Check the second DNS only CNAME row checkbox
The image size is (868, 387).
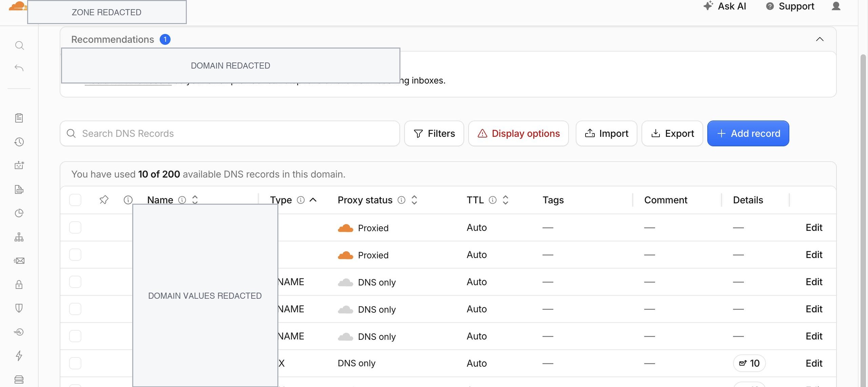click(75, 309)
